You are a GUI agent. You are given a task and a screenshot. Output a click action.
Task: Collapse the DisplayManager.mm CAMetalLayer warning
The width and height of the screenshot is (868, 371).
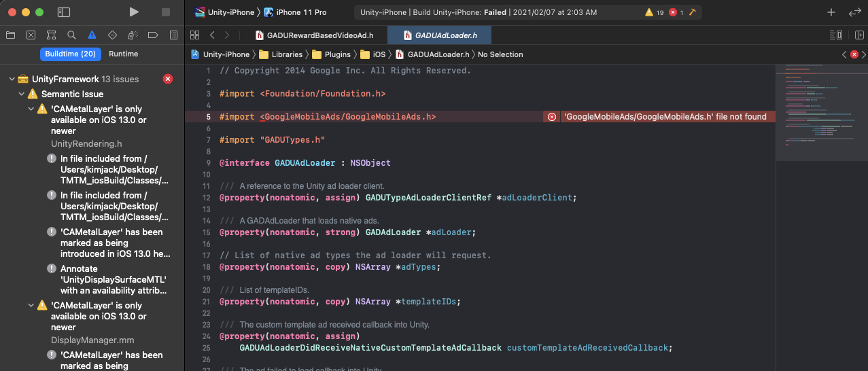click(31, 306)
